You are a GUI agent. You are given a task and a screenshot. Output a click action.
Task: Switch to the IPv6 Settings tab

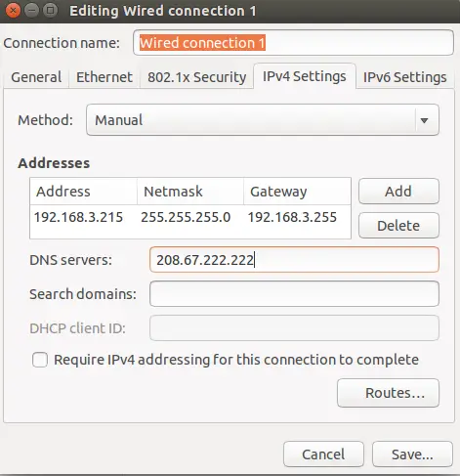(405, 77)
